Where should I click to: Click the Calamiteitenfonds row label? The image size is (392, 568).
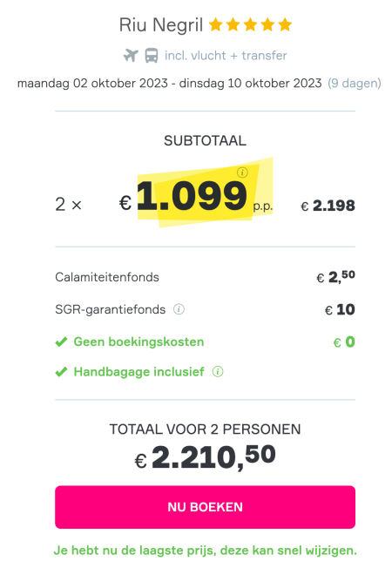pos(107,277)
